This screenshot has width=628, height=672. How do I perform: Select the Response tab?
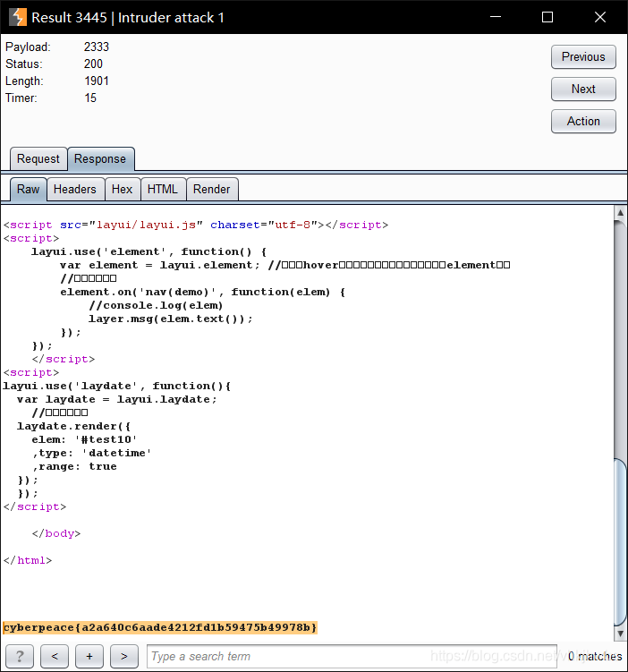click(100, 159)
